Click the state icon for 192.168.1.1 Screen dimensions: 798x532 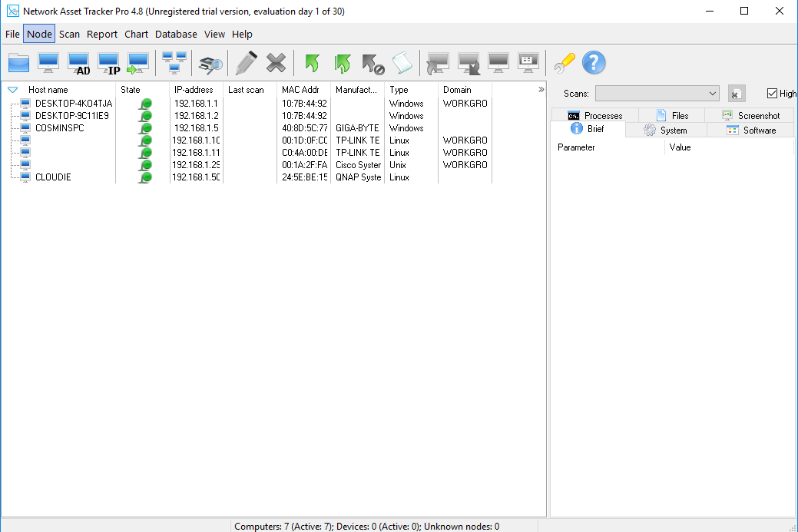tap(146, 104)
